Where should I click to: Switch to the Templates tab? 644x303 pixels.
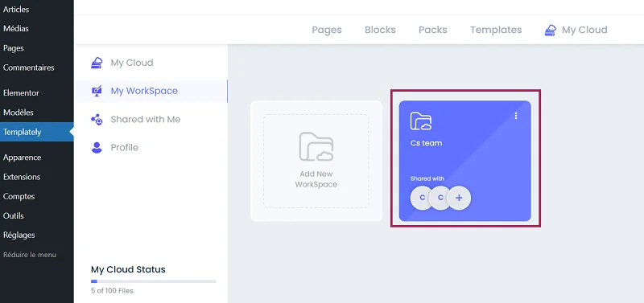[496, 30]
